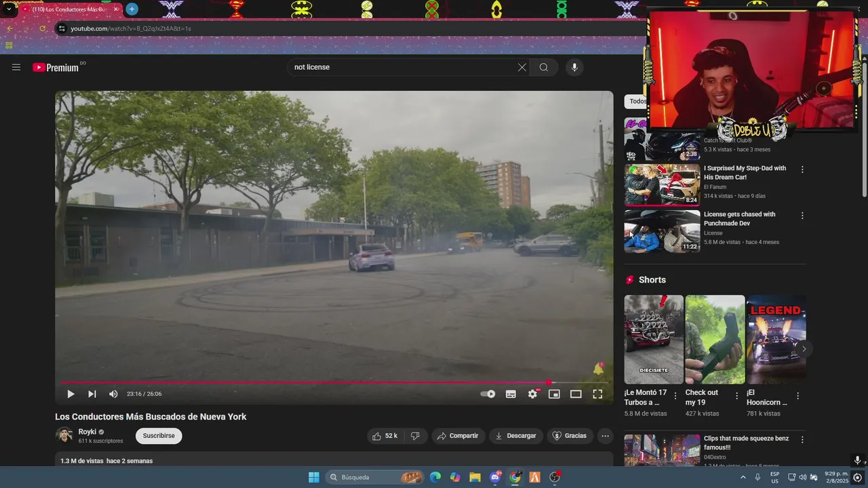Mute the video using the volume icon
Screen dimensions: 868x488
point(113,394)
